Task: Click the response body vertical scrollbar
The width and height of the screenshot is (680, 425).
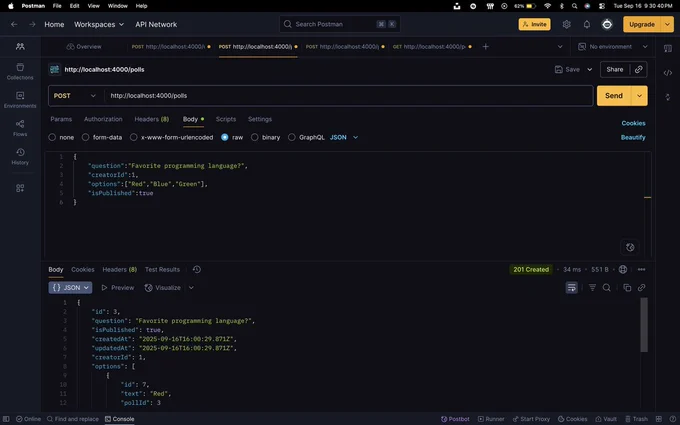Action: (x=644, y=325)
